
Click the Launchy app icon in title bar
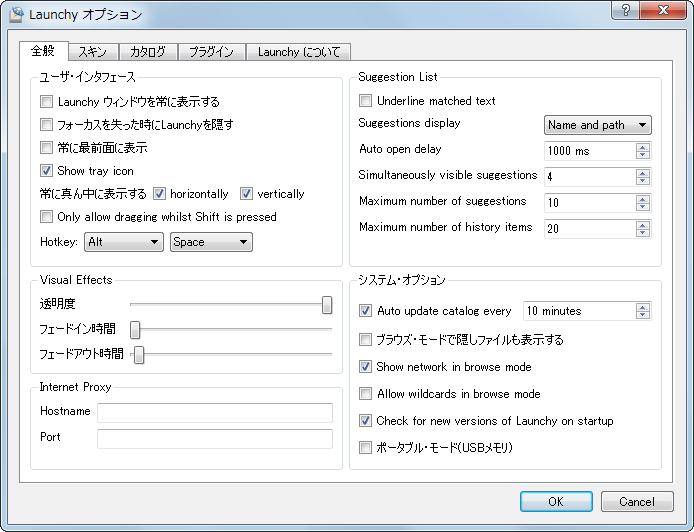pyautogui.click(x=16, y=14)
